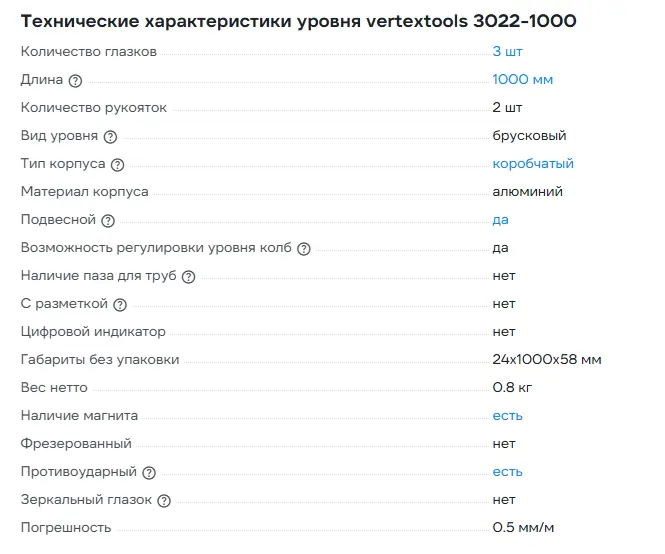Click the "есть" link for Наличие магнита
This screenshot has height=554, width=665.
[507, 415]
